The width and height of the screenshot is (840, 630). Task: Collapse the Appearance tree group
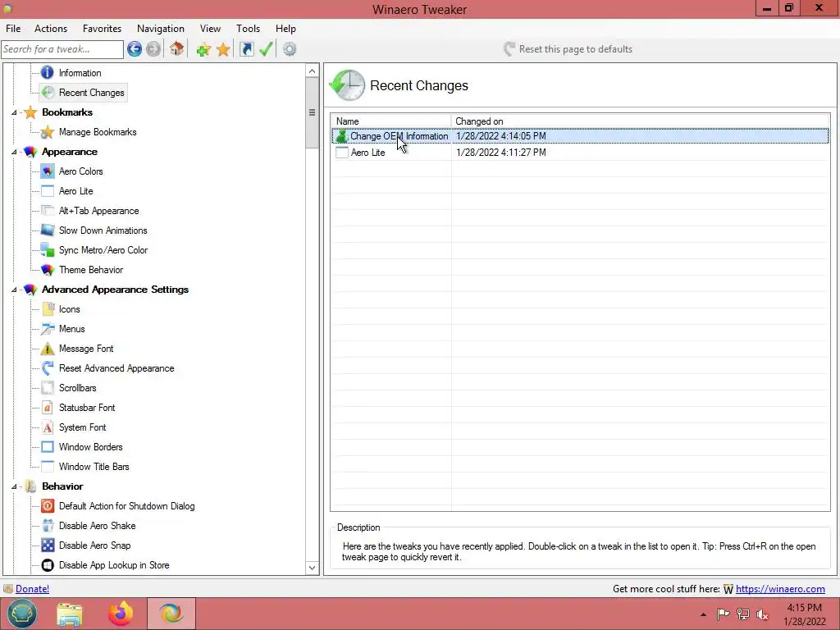(x=14, y=152)
